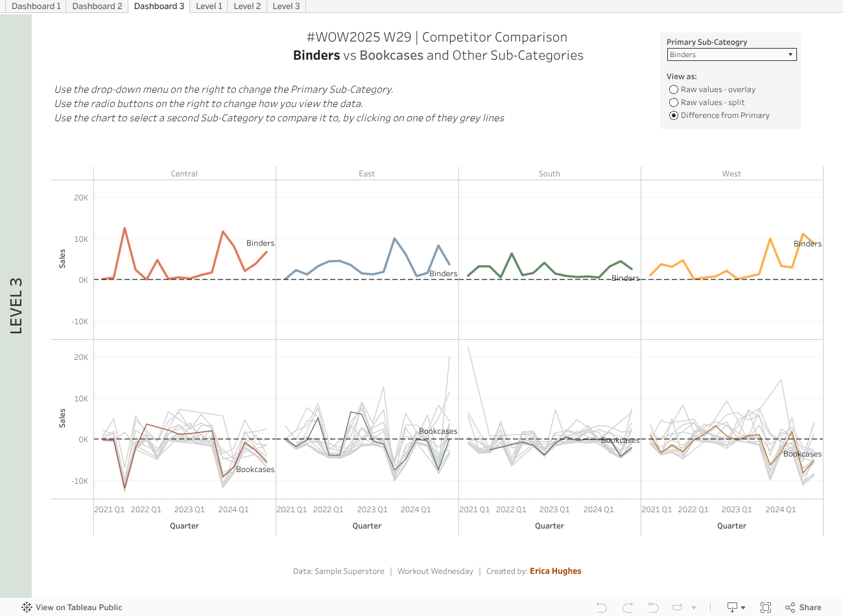Expand the download options arrow
Screen dimensions: 843x616
pyautogui.click(x=743, y=608)
